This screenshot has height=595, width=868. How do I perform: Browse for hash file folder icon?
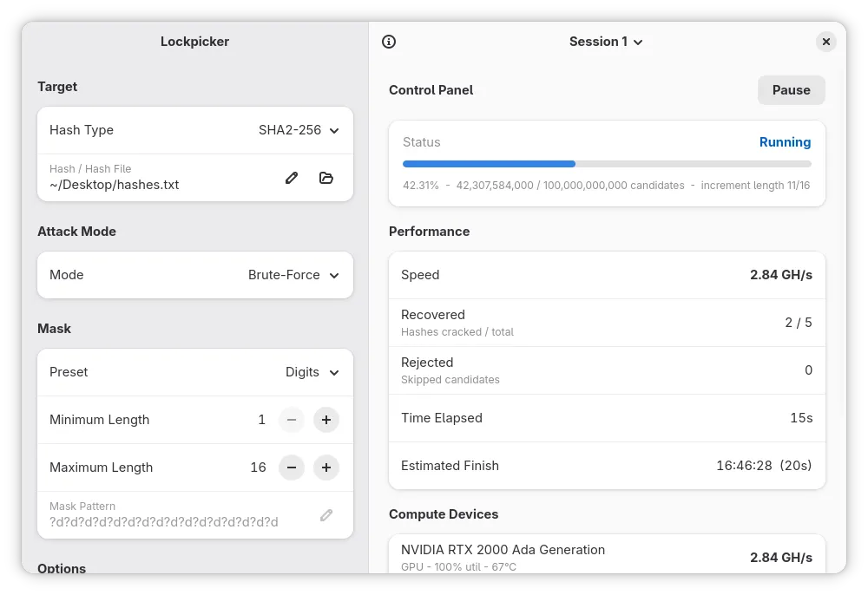point(326,178)
